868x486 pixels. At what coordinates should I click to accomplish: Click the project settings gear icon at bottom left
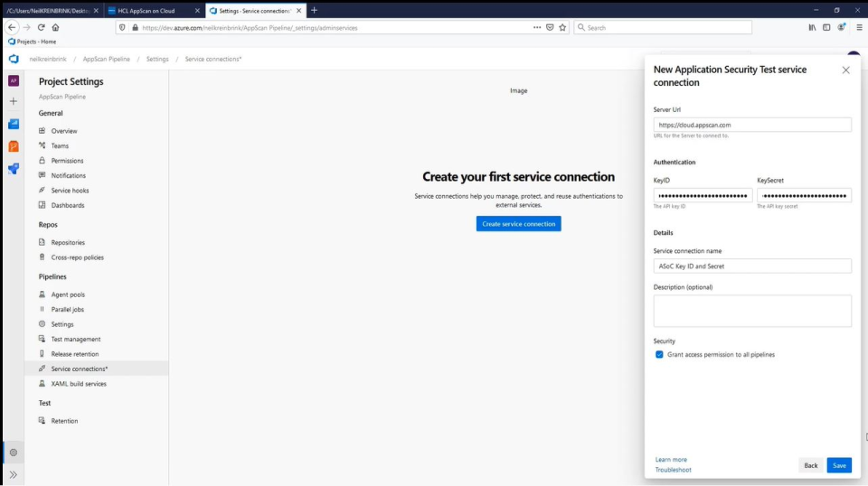click(14, 453)
